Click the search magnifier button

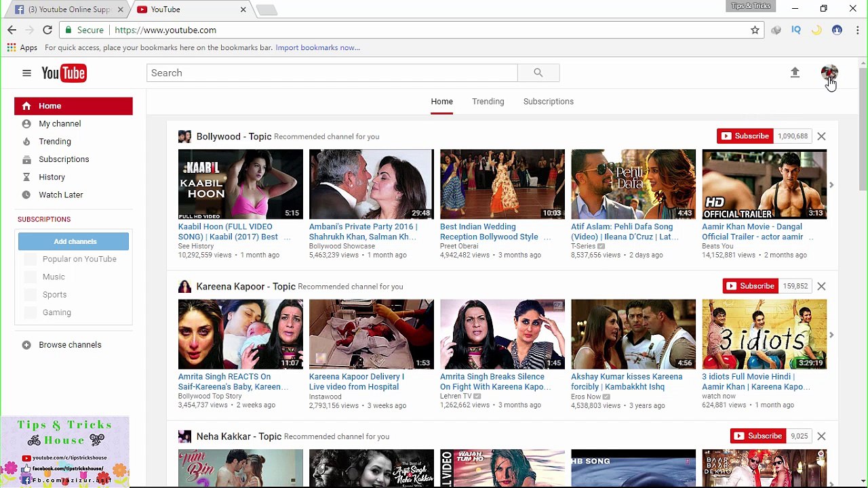click(x=538, y=73)
